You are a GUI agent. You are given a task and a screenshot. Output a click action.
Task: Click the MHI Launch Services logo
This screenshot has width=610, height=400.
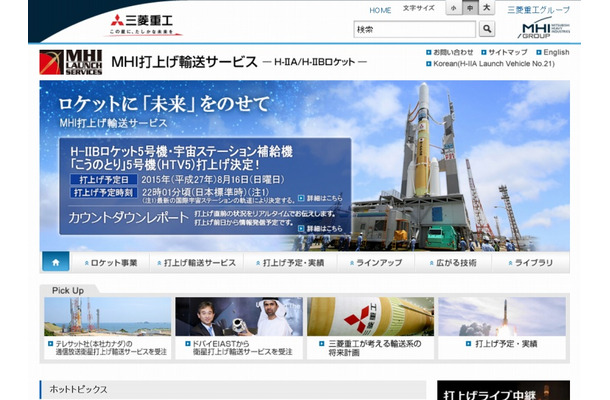click(x=71, y=62)
